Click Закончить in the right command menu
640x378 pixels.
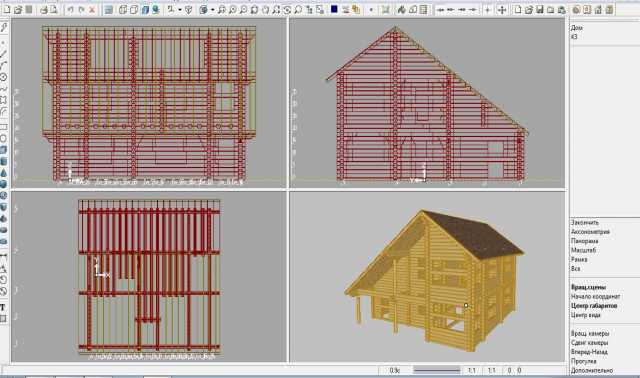pos(584,222)
